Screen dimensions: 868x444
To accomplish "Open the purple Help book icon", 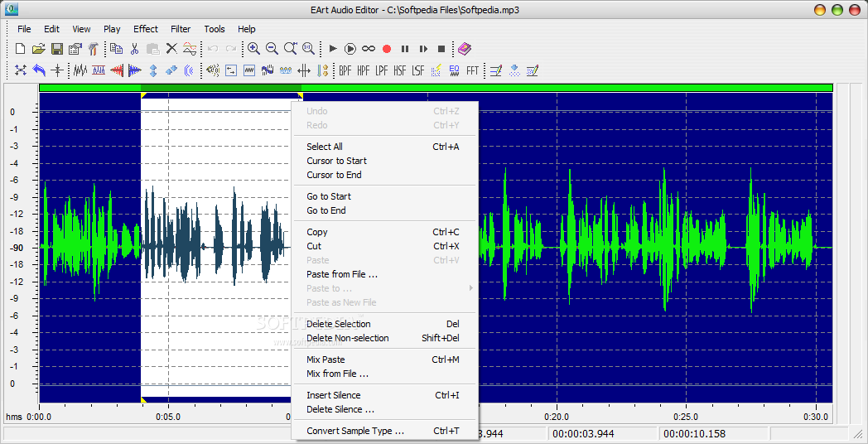I will [464, 49].
